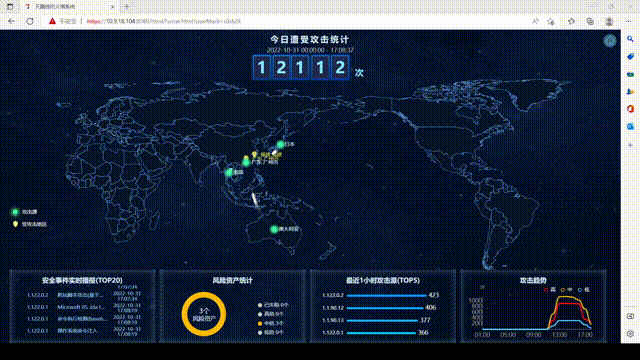This screenshot has width=640, height=360.
Task: Open the browser three-dot settings menu
Action: tap(628, 21)
